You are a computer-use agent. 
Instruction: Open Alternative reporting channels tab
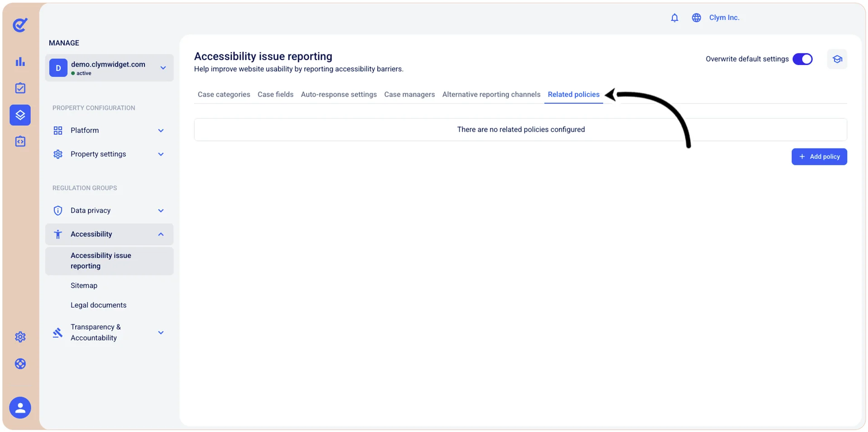click(x=491, y=95)
